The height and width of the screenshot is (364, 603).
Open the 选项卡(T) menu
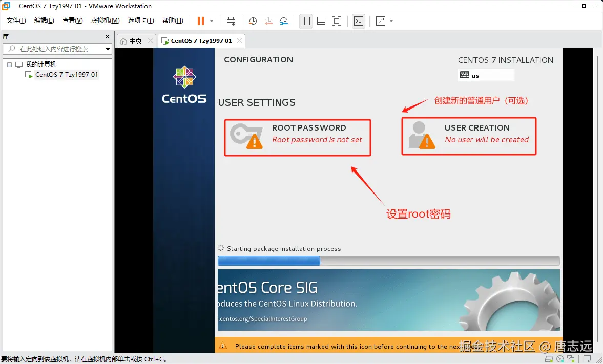(141, 20)
